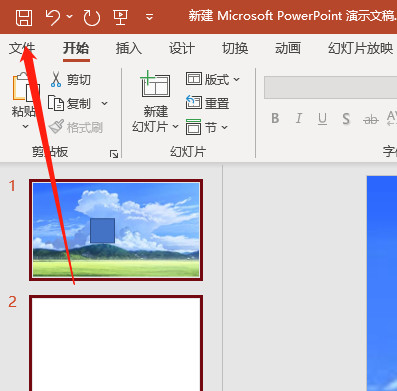397x391 pixels.
Task: Open the 剪贴板 dialog launcher
Action: tap(114, 154)
